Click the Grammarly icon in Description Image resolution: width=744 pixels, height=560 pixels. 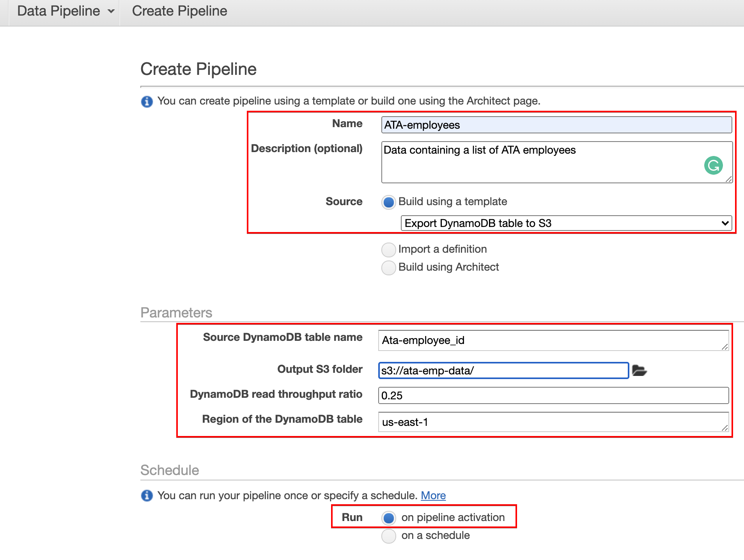pyautogui.click(x=713, y=165)
